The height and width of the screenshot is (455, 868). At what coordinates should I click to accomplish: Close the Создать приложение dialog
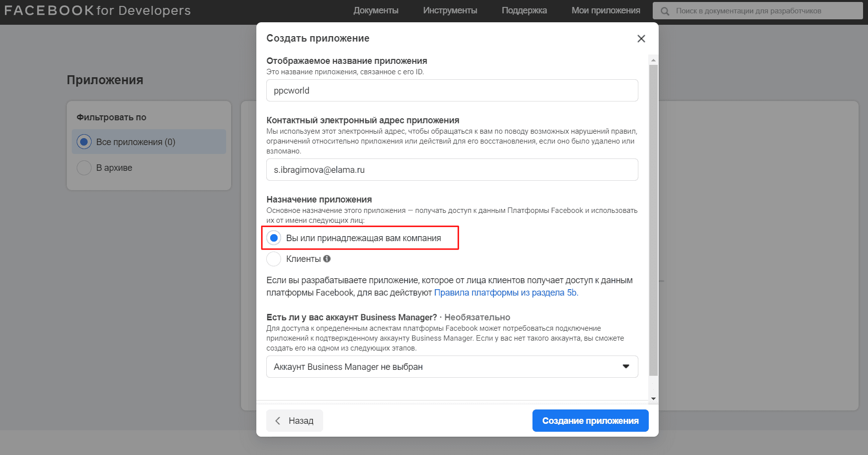(x=641, y=39)
